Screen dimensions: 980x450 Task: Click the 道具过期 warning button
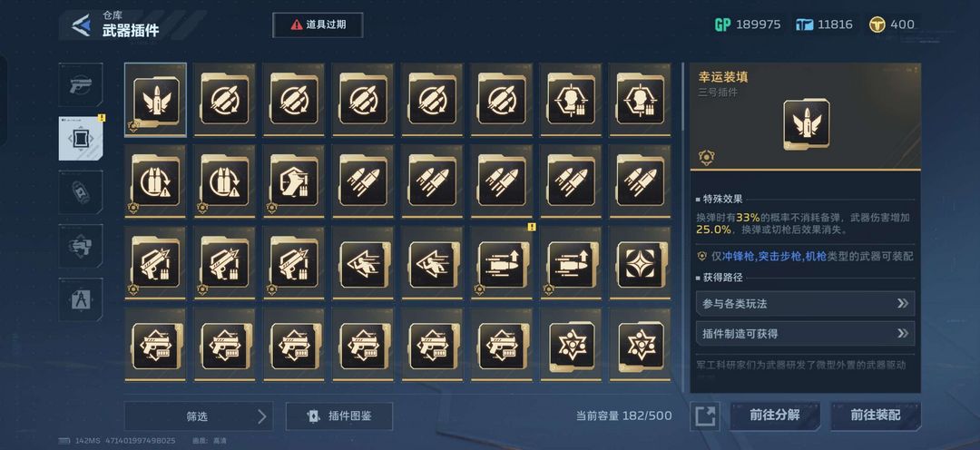point(318,25)
